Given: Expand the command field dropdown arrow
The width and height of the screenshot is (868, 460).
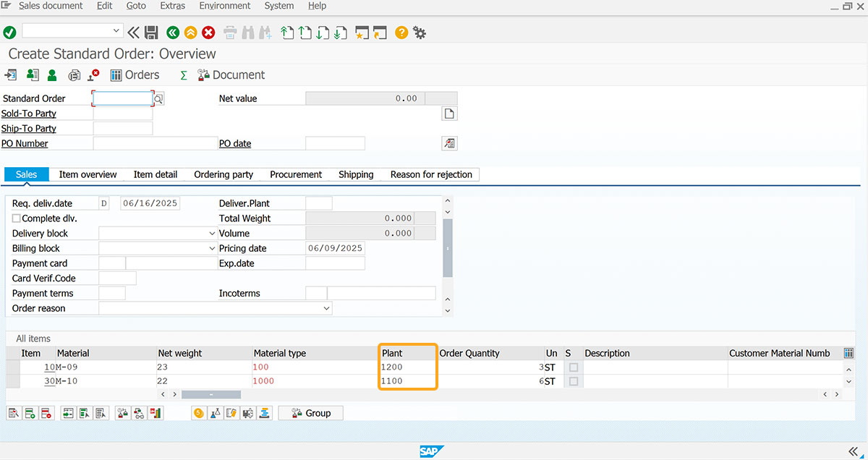Looking at the screenshot, I should click(116, 31).
